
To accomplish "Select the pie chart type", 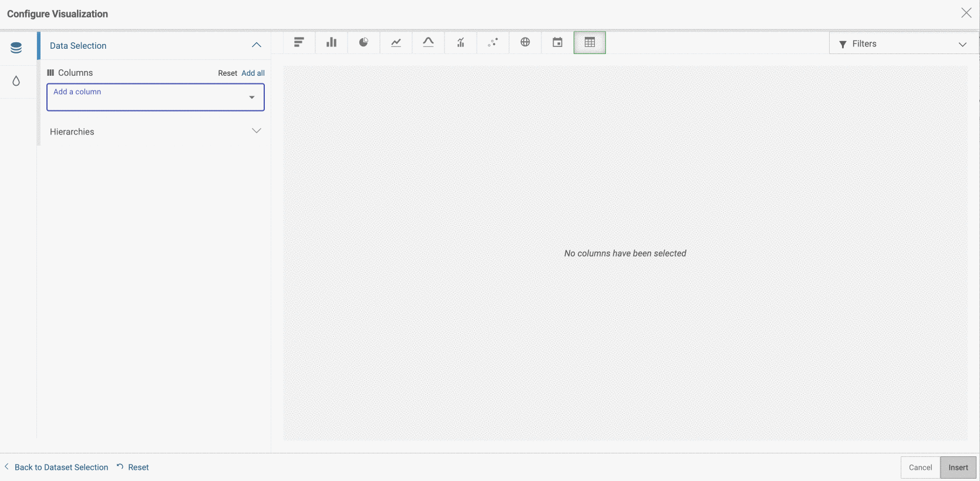I will (364, 42).
